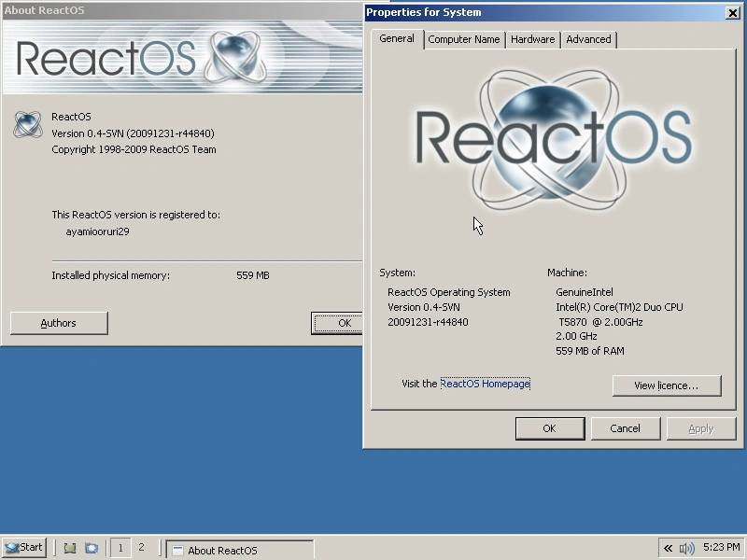The height and width of the screenshot is (560, 747).
Task: Click View licence... button
Action: tap(667, 385)
